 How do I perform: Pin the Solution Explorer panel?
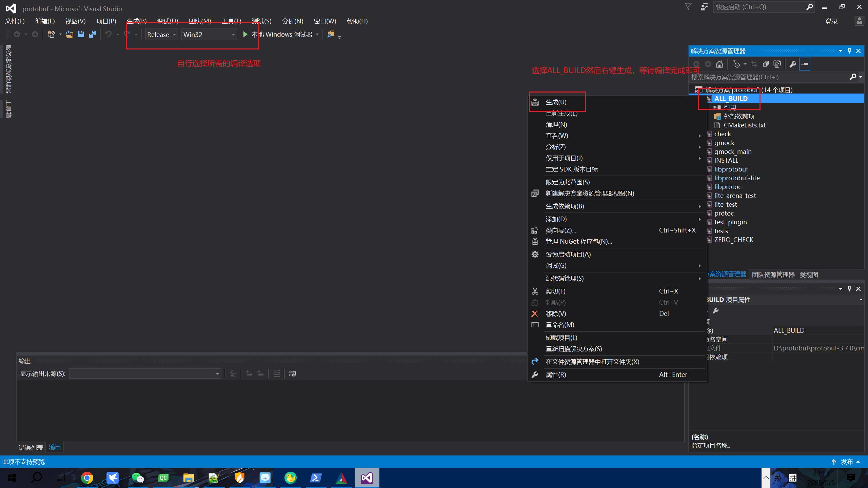coord(849,51)
